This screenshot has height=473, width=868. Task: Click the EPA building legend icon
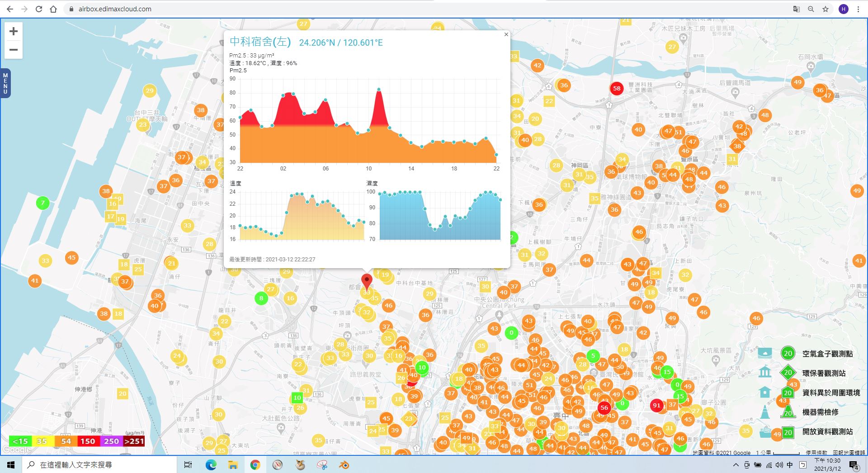[x=765, y=372]
